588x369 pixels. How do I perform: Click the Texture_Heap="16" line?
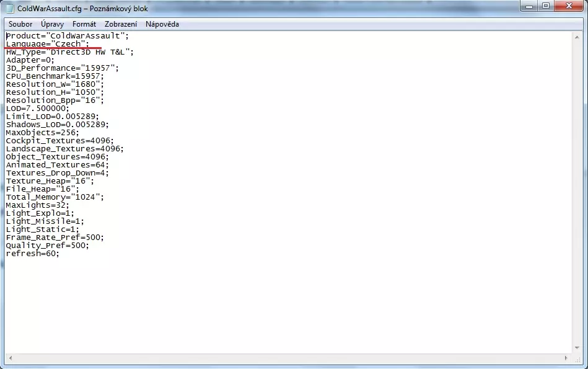click(50, 181)
